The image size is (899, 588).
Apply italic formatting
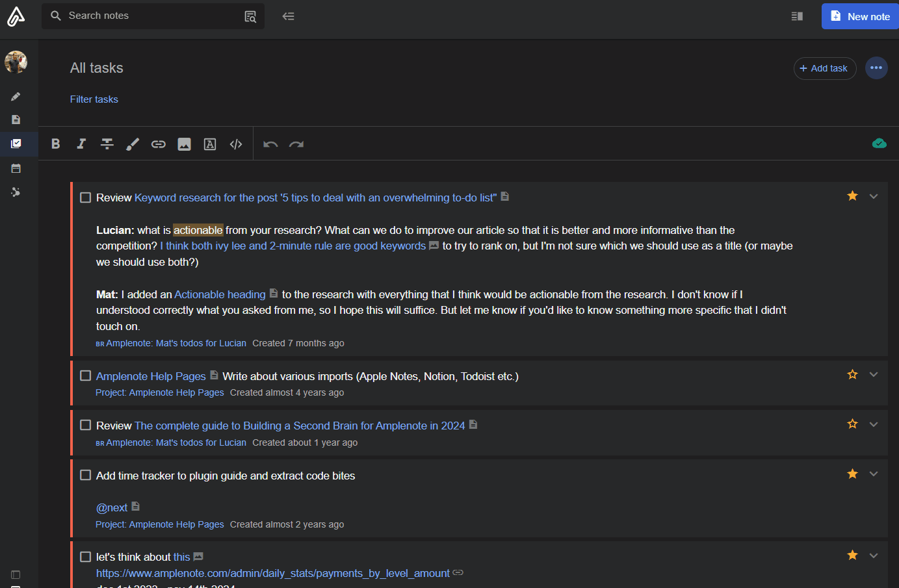coord(81,144)
